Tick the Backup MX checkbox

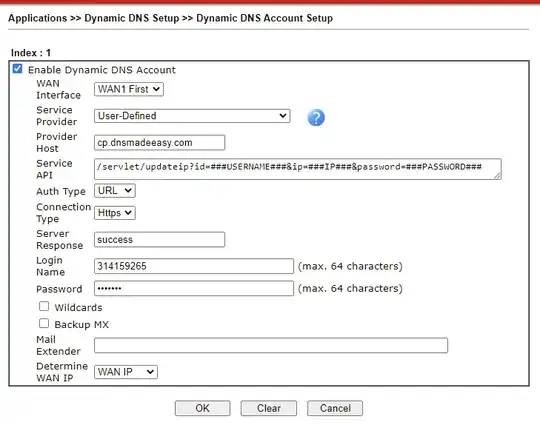click(x=44, y=323)
